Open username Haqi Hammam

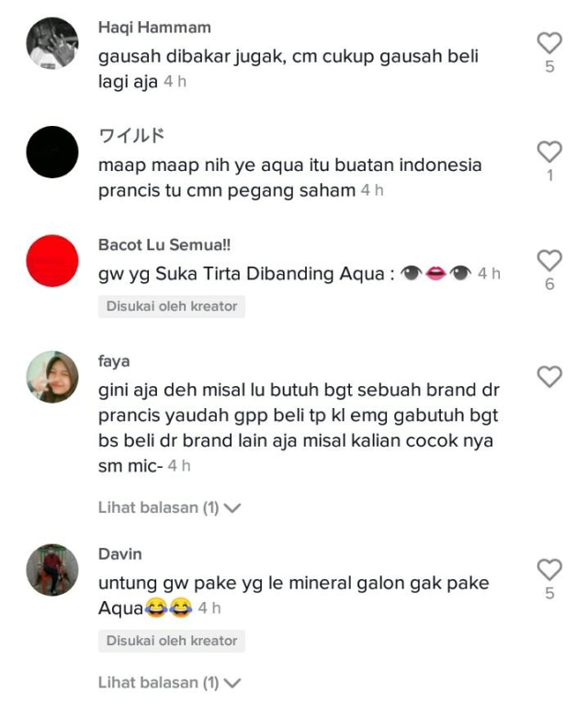pyautogui.click(x=154, y=28)
